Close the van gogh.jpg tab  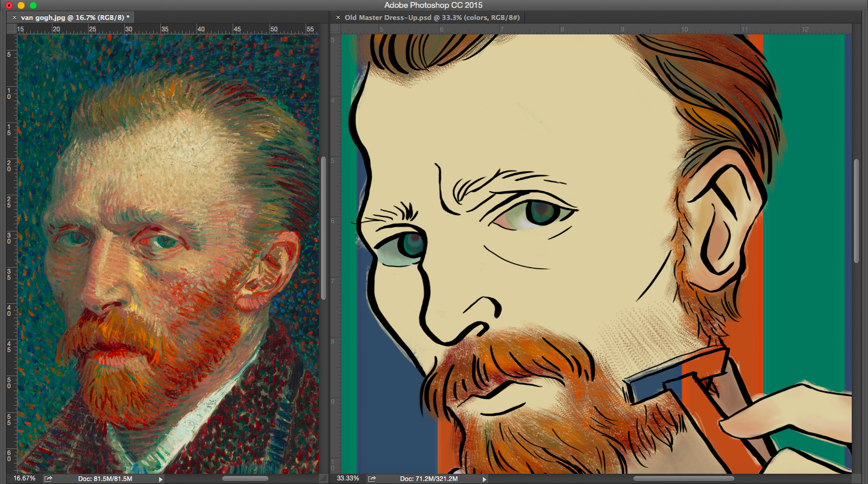pos(14,18)
